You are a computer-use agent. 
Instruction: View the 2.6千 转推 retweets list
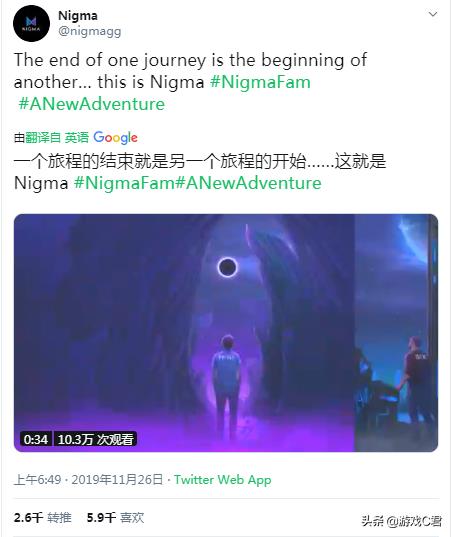tap(43, 517)
